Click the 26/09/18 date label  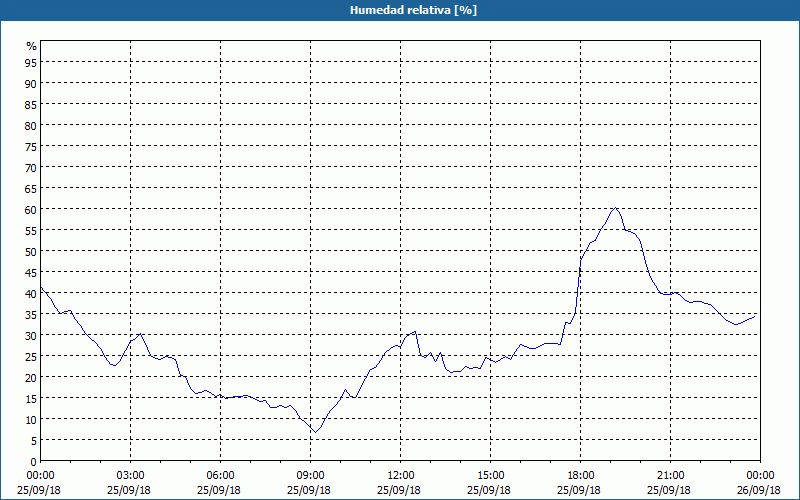tap(759, 490)
